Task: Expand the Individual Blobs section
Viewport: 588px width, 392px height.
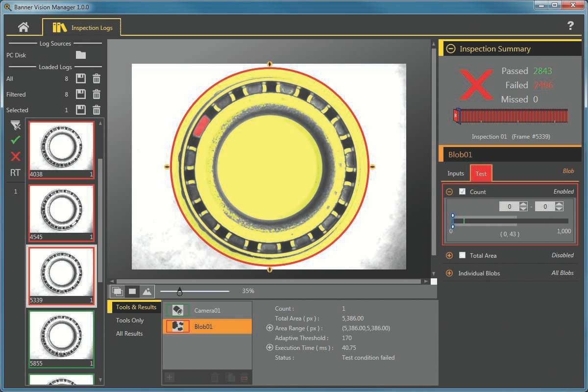Action: 449,273
